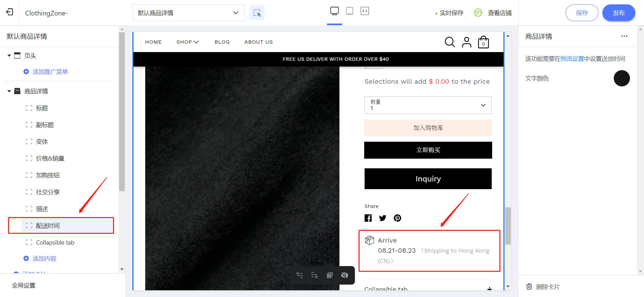The width and height of the screenshot is (644, 297).
Task: Select the 描述 block
Action: (x=42, y=209)
